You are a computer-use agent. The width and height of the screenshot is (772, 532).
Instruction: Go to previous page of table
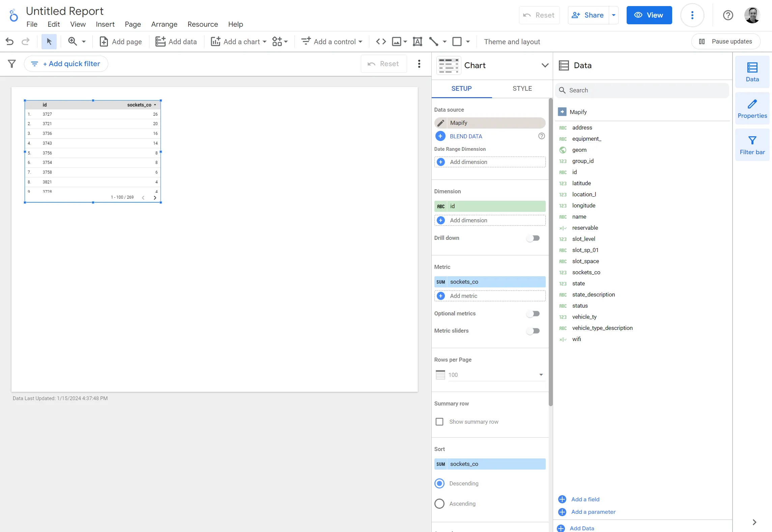pyautogui.click(x=143, y=198)
